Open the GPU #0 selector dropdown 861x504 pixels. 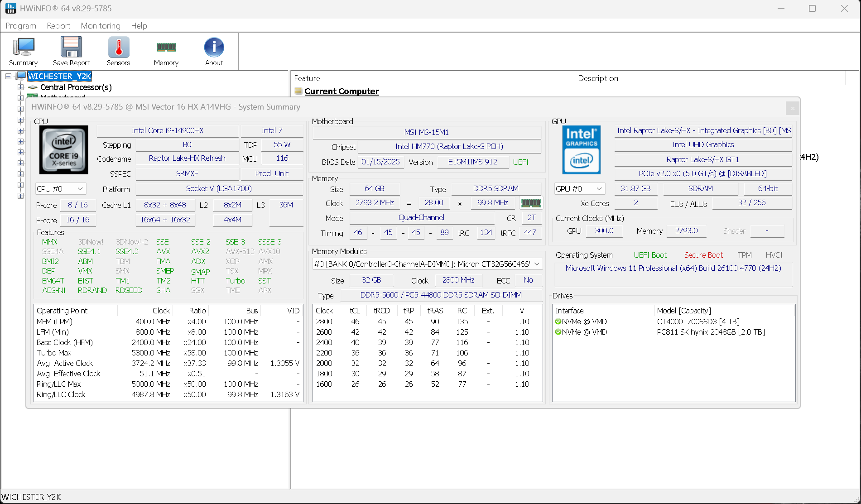point(580,189)
